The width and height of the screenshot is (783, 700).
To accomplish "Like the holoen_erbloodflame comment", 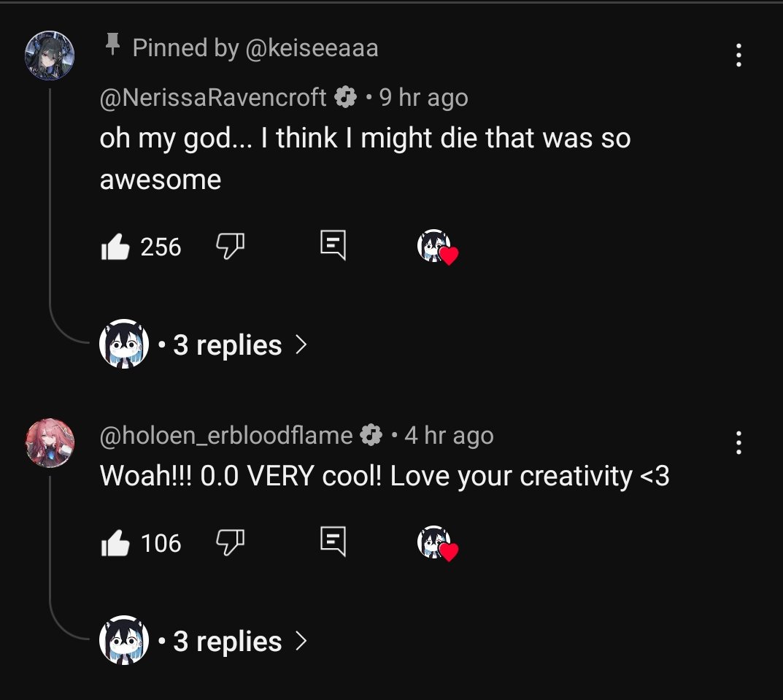I will (x=115, y=544).
